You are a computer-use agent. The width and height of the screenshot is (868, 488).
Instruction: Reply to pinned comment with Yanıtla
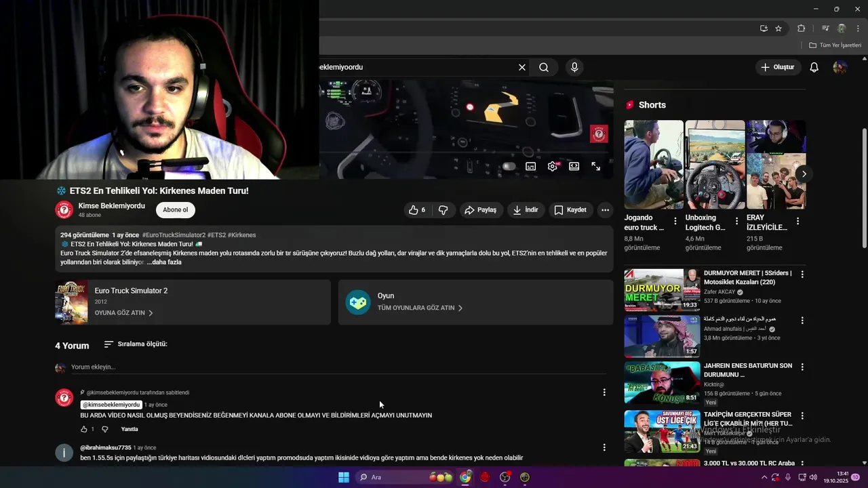click(x=130, y=429)
